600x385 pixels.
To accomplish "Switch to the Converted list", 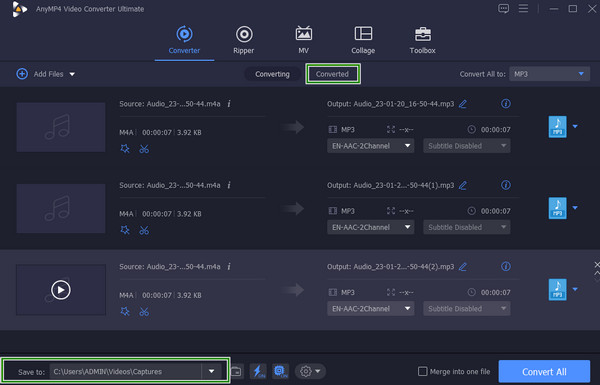I will click(x=333, y=74).
